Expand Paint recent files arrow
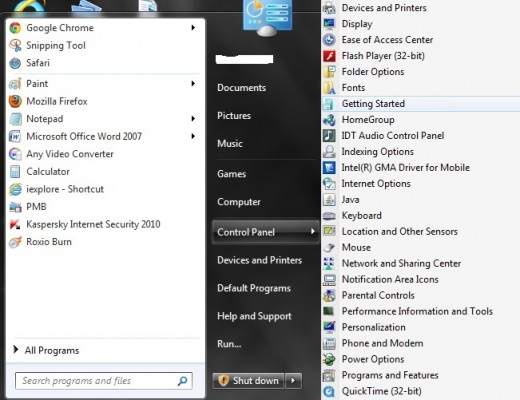The width and height of the screenshot is (520, 400). coord(193,83)
